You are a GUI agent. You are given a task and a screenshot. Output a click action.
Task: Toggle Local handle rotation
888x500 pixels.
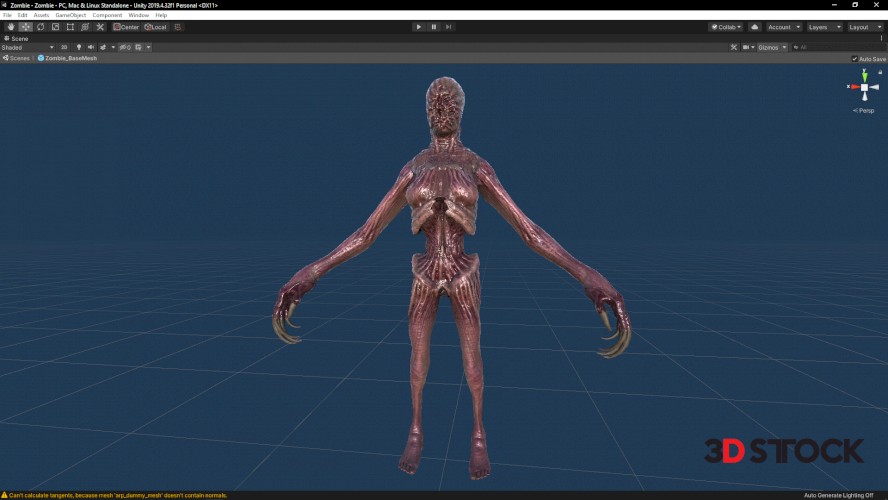156,27
